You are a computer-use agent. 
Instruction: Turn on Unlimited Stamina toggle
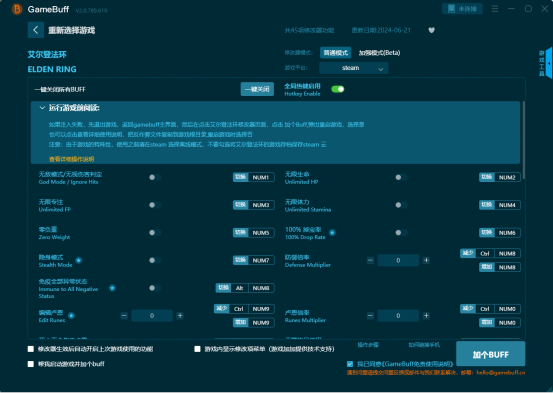tap(401, 205)
